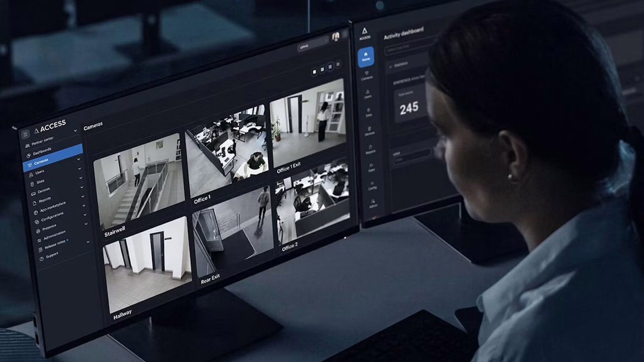Switch to 2x2 grid camera layout
The width and height of the screenshot is (644, 362).
(322, 70)
